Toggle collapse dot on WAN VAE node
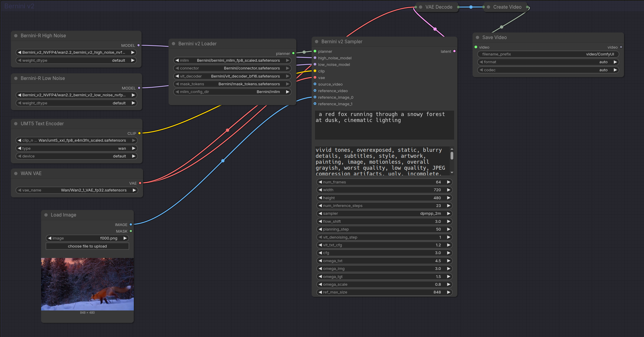The width and height of the screenshot is (644, 337). pos(16,174)
